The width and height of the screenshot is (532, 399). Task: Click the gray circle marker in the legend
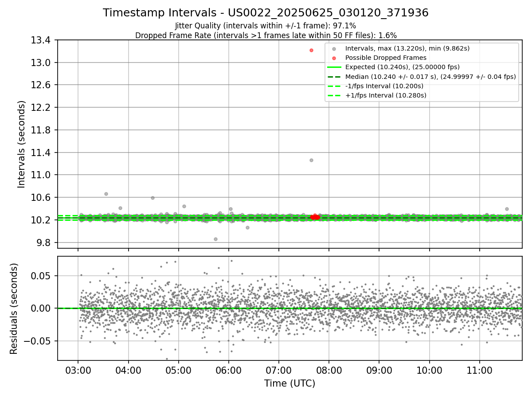[x=334, y=49]
